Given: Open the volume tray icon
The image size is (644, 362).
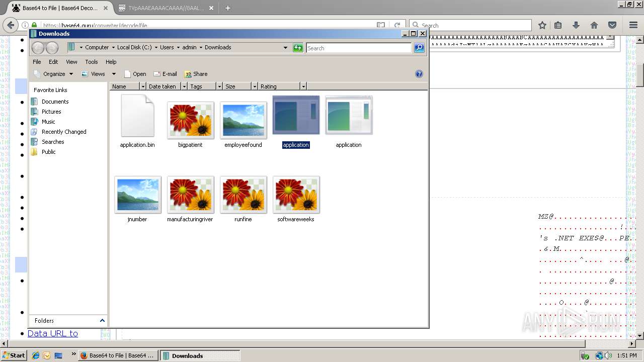Looking at the screenshot, I should click(609, 355).
